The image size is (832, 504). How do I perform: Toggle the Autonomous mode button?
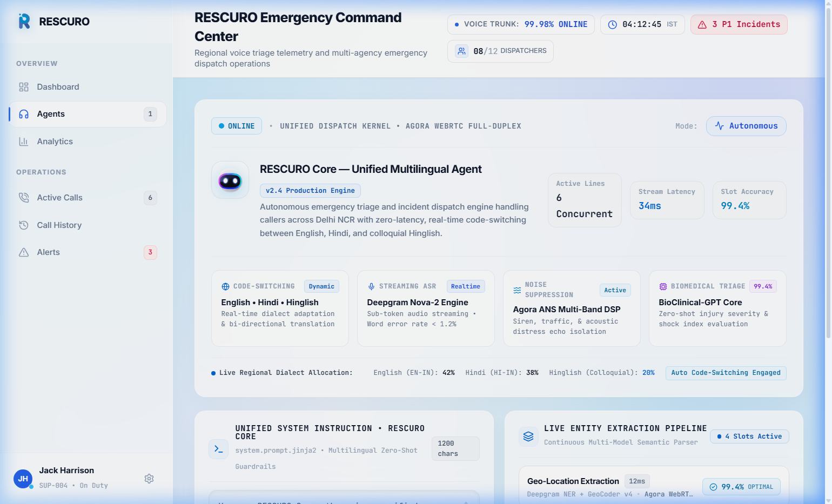tap(746, 126)
